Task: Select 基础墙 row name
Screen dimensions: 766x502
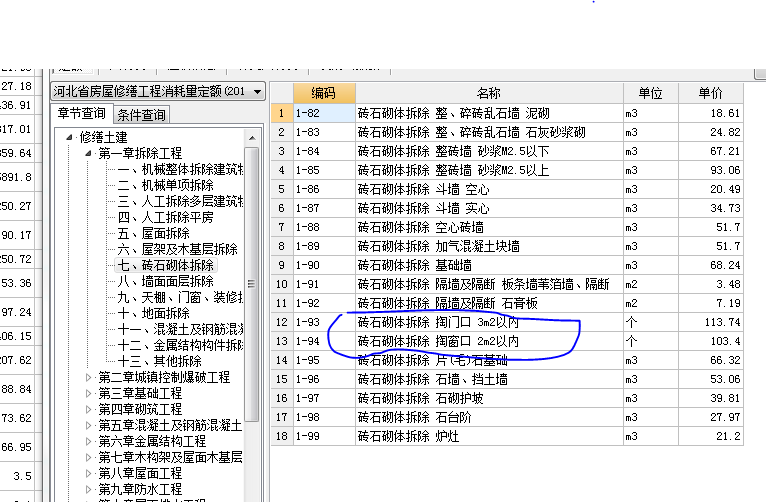Action: [489, 266]
